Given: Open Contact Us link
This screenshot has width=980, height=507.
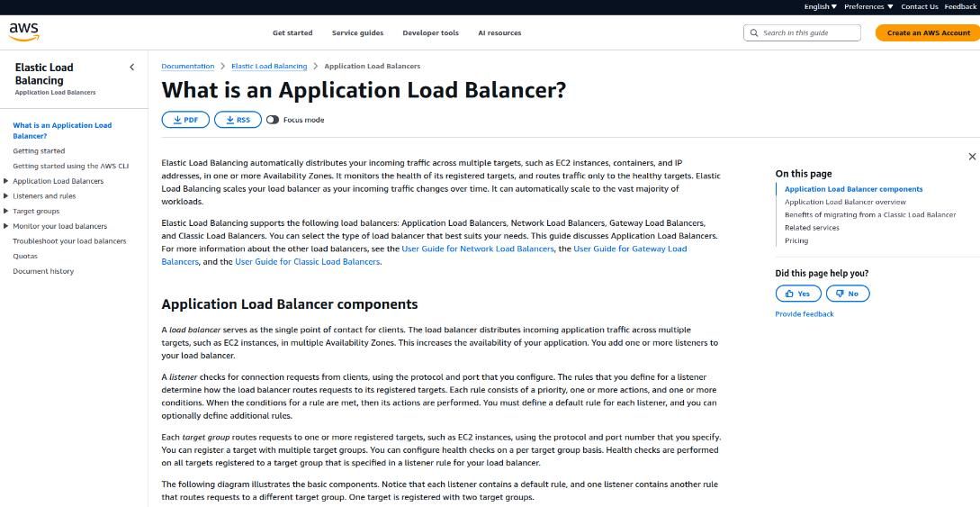Looking at the screenshot, I should pyautogui.click(x=920, y=7).
